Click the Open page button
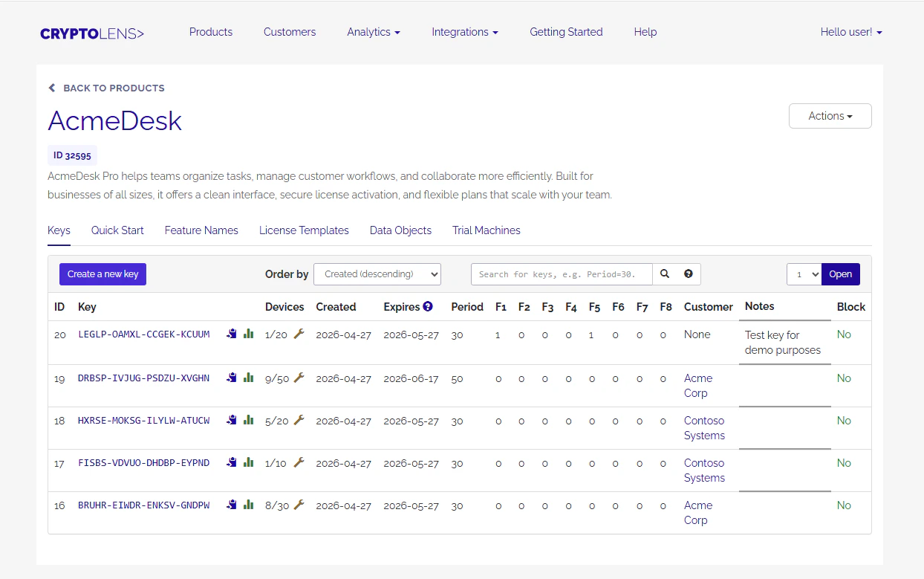 pos(841,274)
